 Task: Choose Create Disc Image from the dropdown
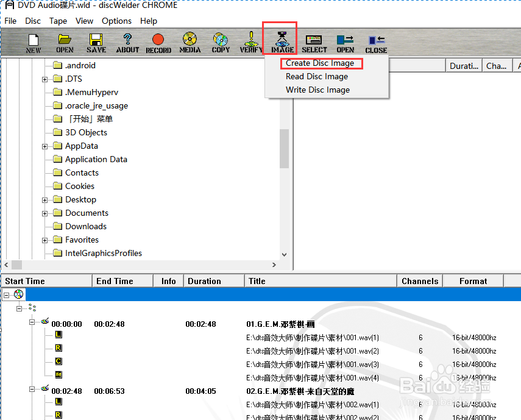[x=320, y=63]
